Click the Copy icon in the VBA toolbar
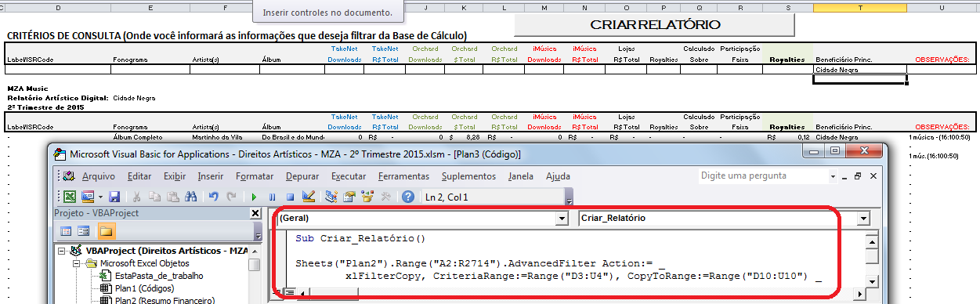This screenshot has width=980, height=304. pos(155,197)
